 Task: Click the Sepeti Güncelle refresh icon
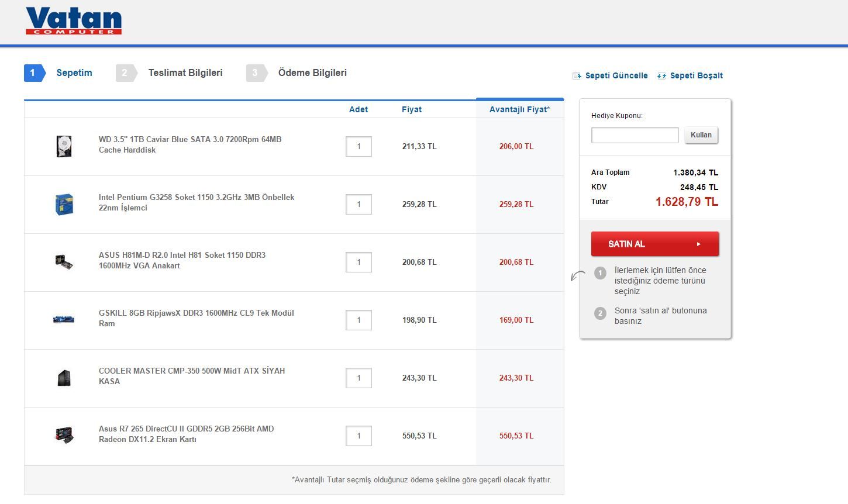coord(577,76)
